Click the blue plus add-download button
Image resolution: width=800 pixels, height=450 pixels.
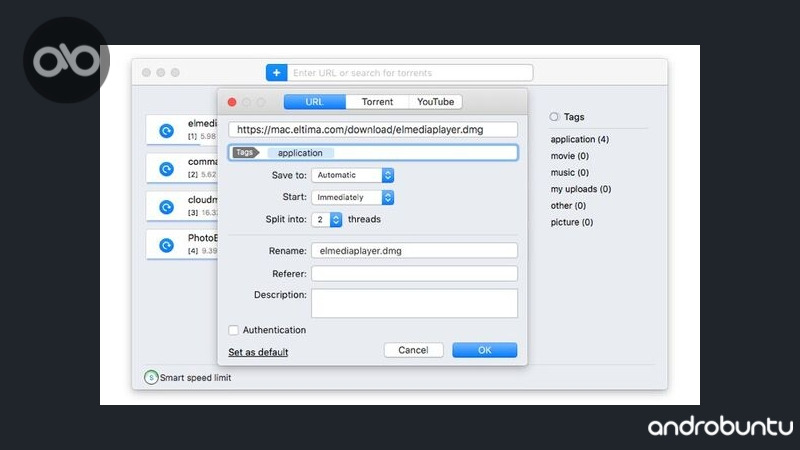tap(277, 73)
